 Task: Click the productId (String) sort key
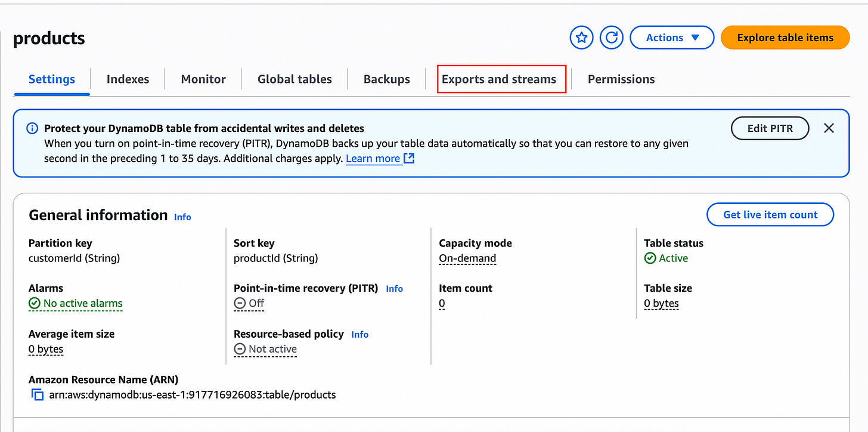coord(275,258)
